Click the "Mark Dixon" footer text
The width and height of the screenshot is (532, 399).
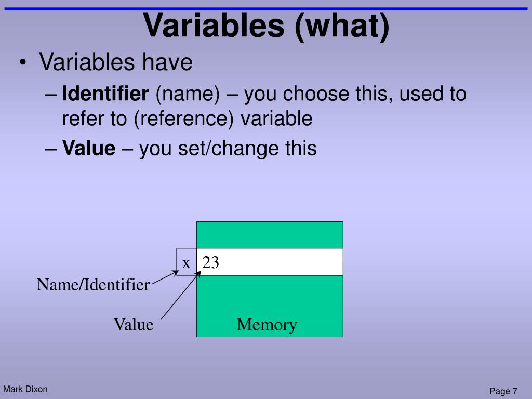pyautogui.click(x=25, y=389)
